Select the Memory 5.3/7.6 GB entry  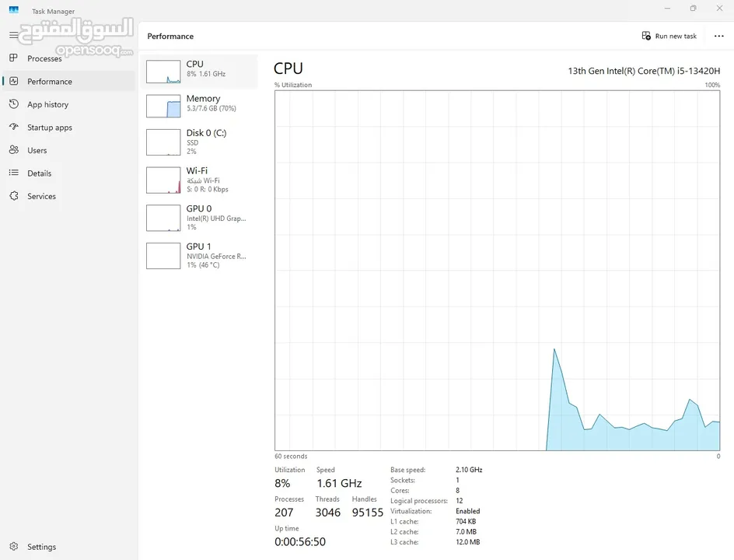(199, 107)
